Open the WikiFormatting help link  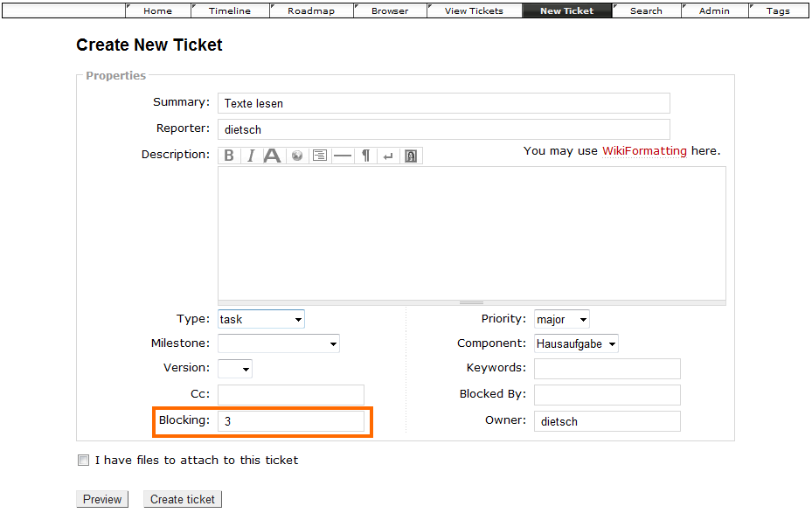tap(644, 151)
